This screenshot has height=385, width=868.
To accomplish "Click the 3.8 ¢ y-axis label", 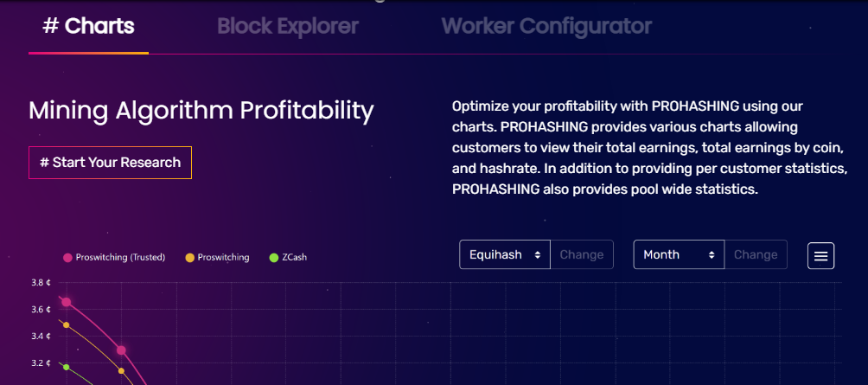I will click(x=41, y=282).
